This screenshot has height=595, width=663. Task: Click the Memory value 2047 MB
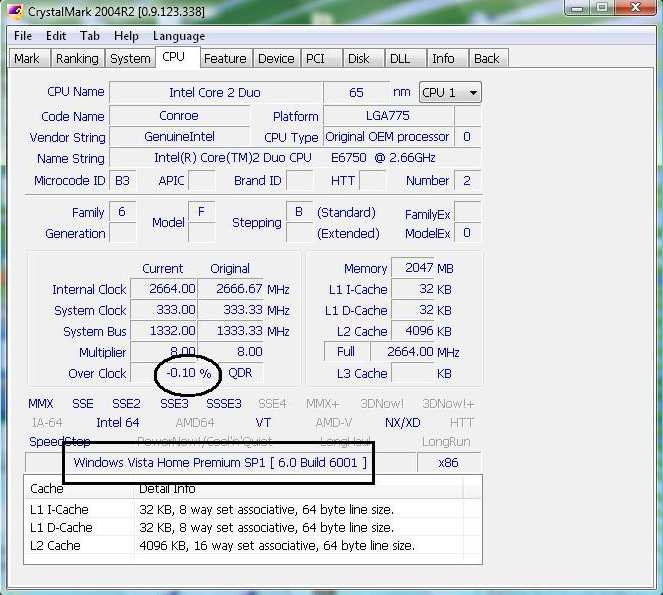coord(413,268)
